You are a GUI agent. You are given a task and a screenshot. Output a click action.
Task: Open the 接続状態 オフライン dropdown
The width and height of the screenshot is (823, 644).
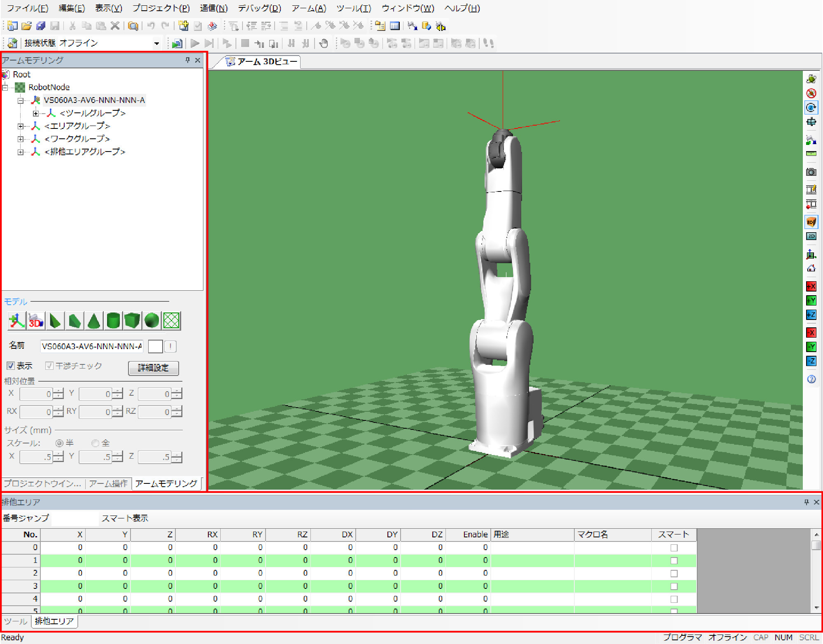click(156, 43)
